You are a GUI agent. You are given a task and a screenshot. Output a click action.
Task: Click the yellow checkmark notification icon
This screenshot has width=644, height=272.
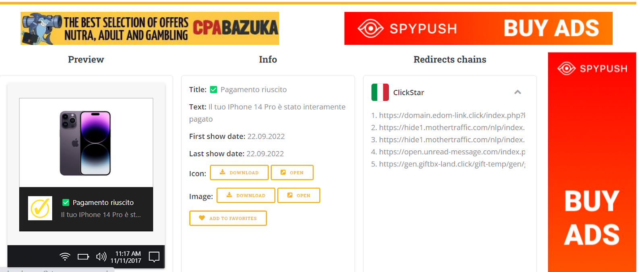coord(40,208)
